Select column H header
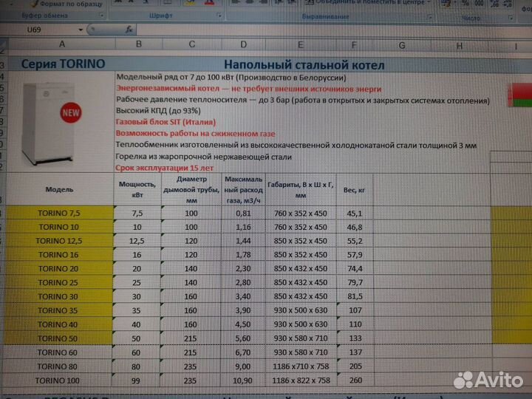Image resolution: width=532 pixels, height=399 pixels. click(460, 46)
